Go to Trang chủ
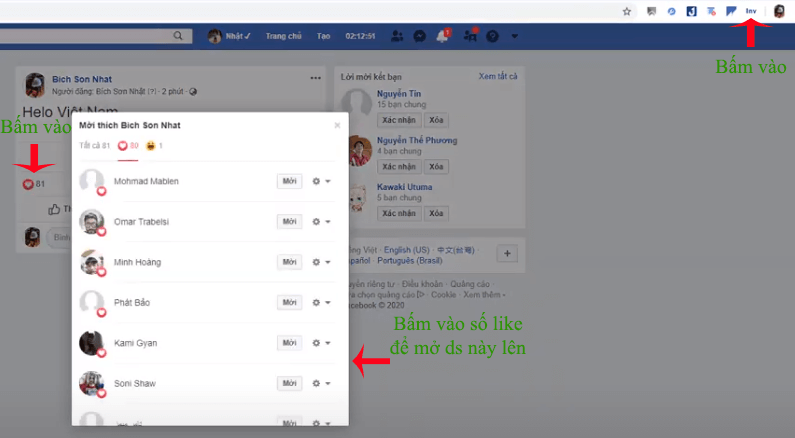This screenshot has height=438, width=795. click(283, 36)
